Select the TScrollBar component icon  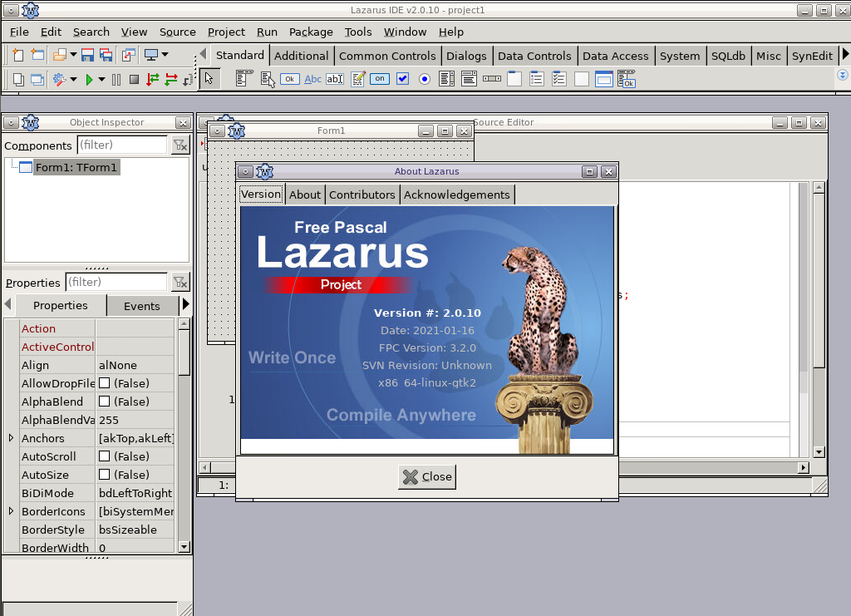(x=492, y=79)
